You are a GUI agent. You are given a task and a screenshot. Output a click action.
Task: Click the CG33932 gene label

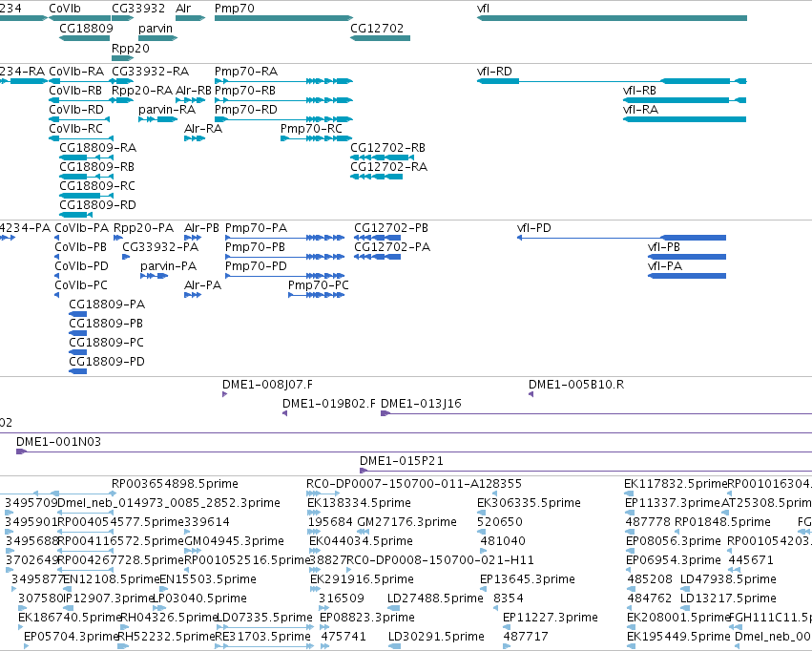[138, 9]
